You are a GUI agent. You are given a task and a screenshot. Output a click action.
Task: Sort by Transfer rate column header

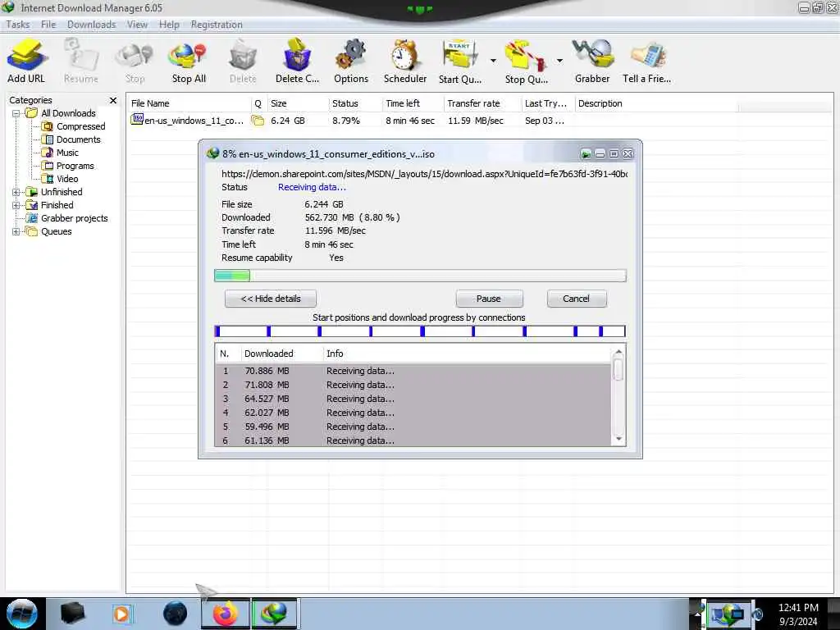pyautogui.click(x=482, y=103)
